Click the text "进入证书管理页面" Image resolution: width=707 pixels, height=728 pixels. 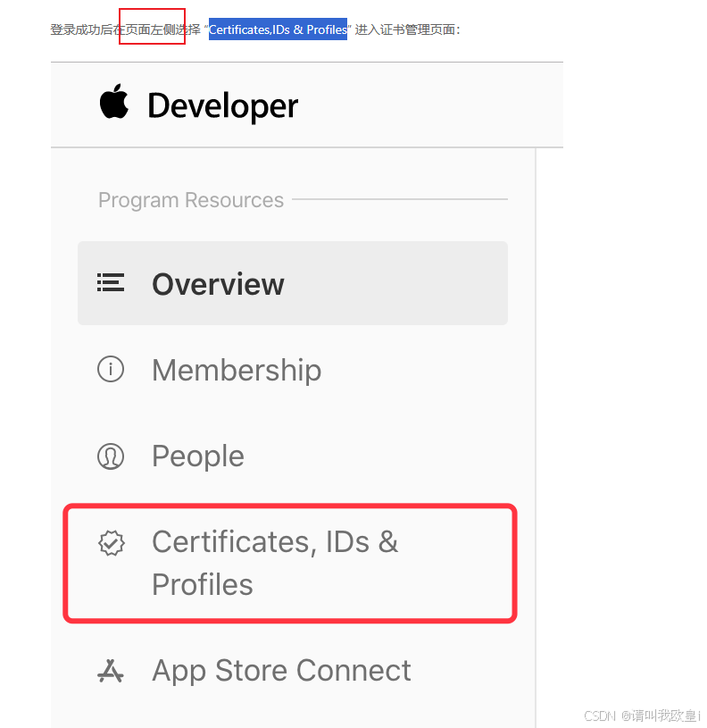pyautogui.click(x=405, y=29)
